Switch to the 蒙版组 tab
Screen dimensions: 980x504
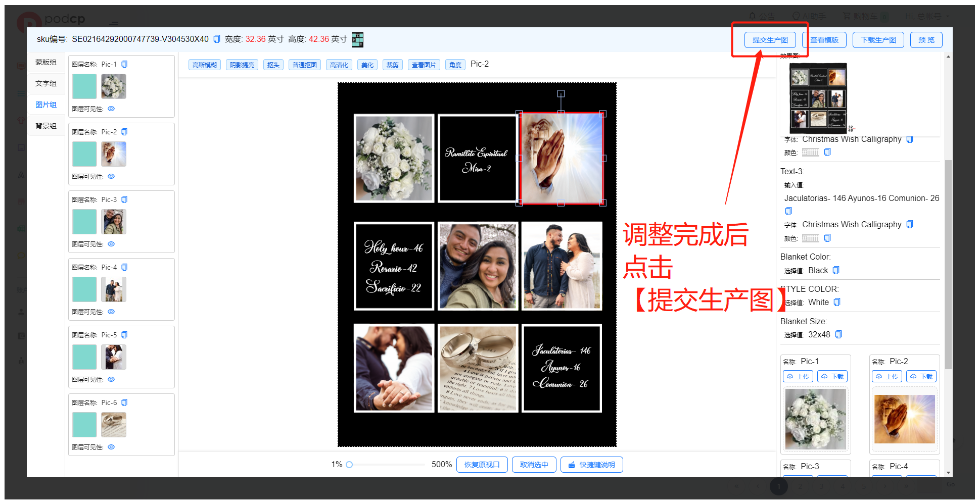[x=46, y=62]
